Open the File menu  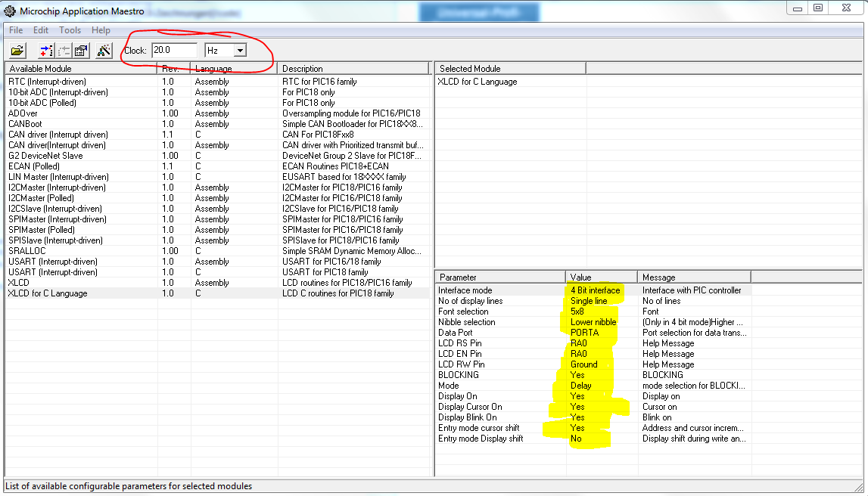click(x=16, y=29)
